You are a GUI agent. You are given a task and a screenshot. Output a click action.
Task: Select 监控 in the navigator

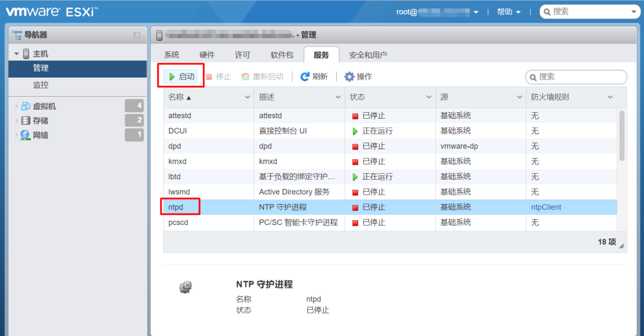tap(78, 85)
